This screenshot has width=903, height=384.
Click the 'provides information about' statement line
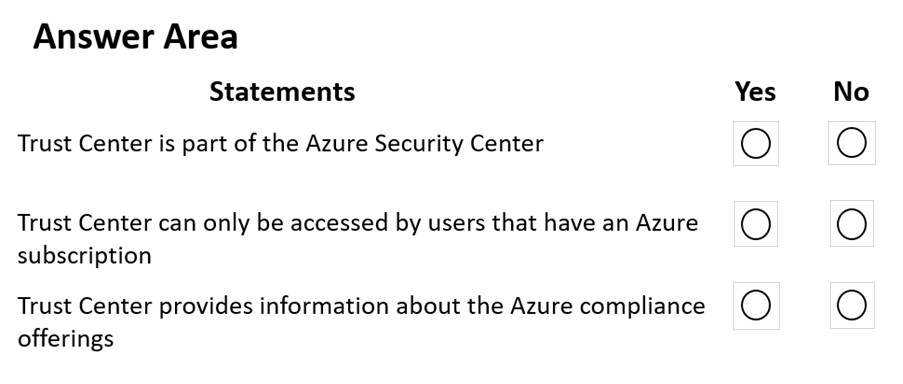point(361,306)
